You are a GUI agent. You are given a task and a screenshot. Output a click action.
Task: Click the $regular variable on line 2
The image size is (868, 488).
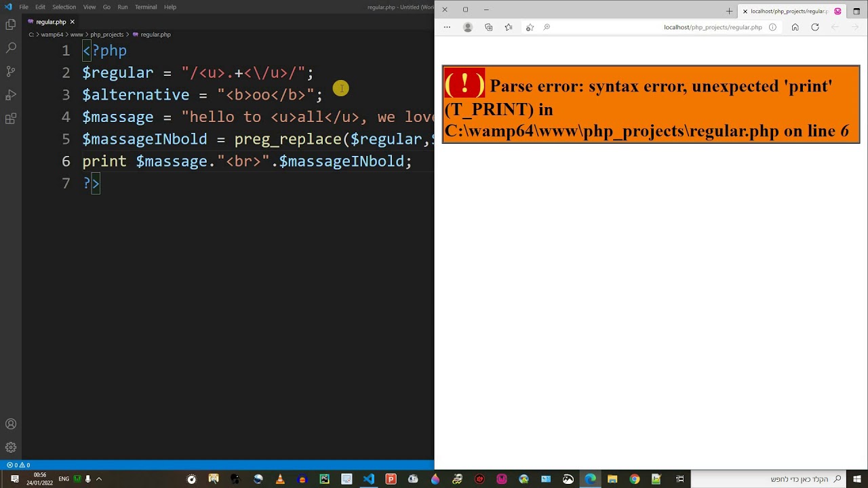click(x=118, y=73)
